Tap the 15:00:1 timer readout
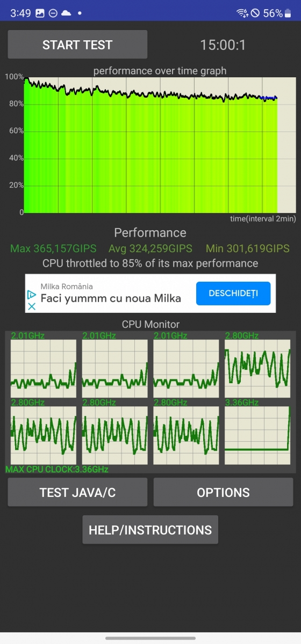Viewport: 301px width, 644px height. [x=223, y=45]
